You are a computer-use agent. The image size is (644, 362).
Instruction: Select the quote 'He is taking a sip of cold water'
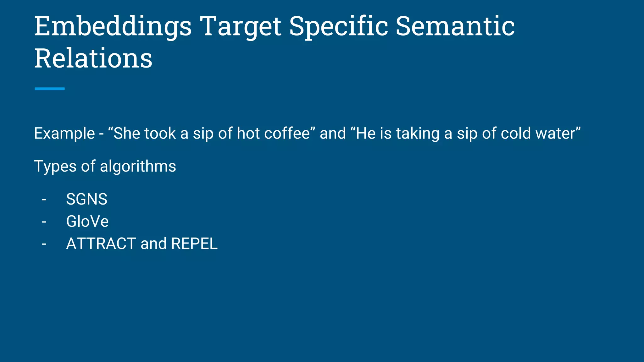465,133
